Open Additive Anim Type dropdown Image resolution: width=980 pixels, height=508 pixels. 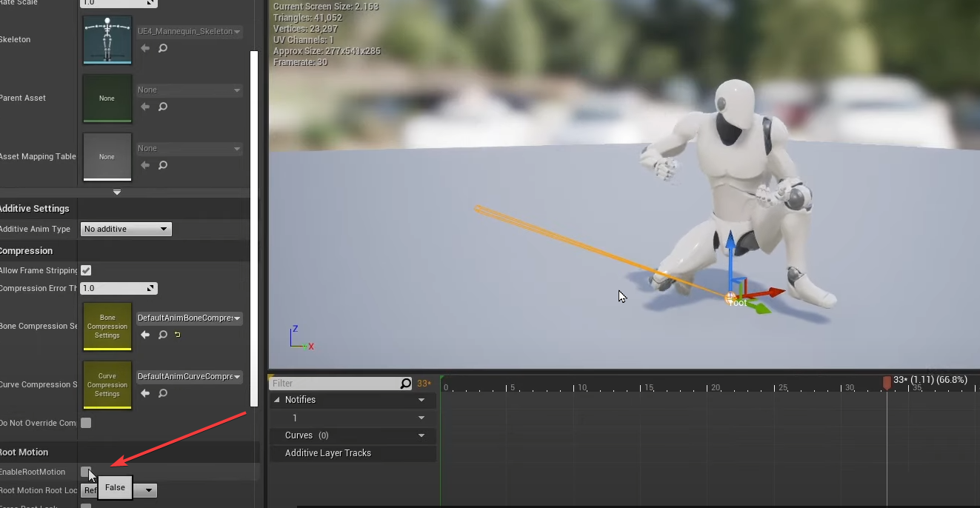126,229
